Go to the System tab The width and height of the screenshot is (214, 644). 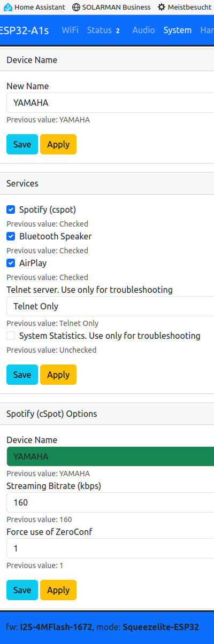point(178,30)
